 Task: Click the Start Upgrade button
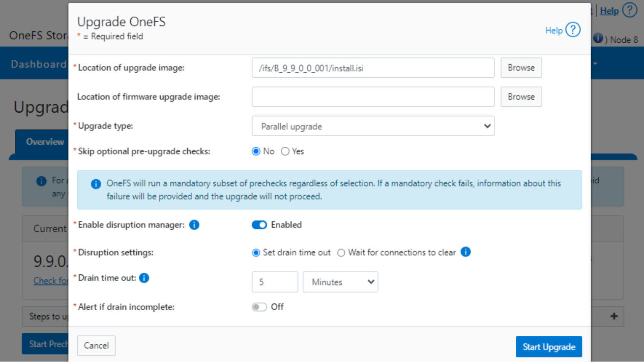549,347
